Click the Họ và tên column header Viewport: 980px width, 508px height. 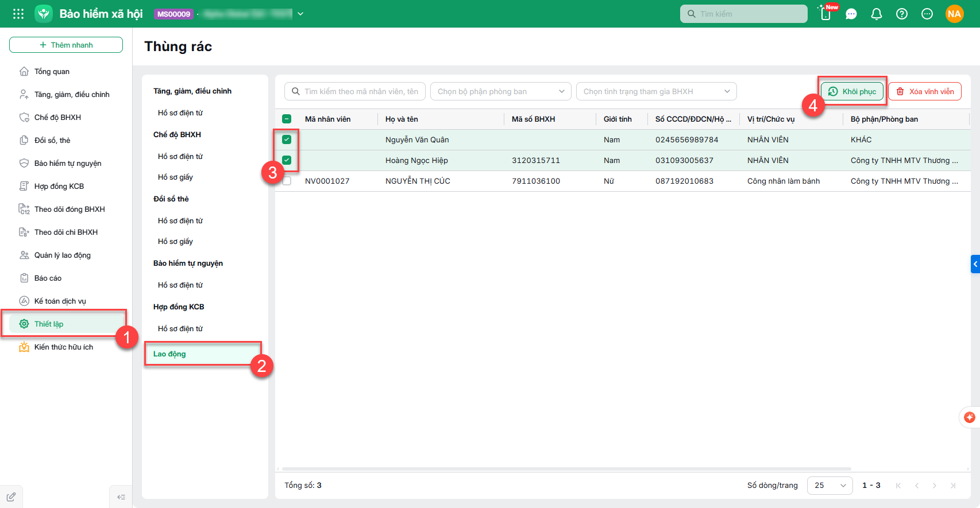pyautogui.click(x=402, y=119)
